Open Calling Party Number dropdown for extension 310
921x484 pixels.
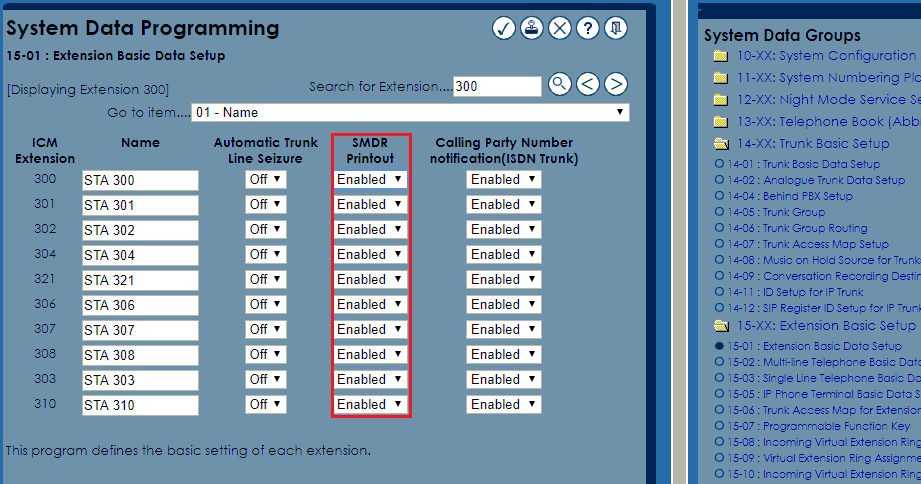tap(503, 405)
